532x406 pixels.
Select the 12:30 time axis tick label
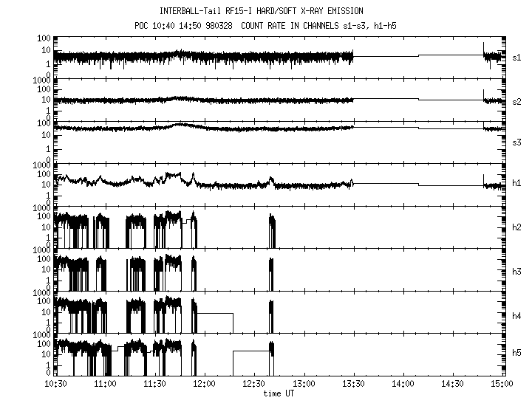[x=254, y=384]
